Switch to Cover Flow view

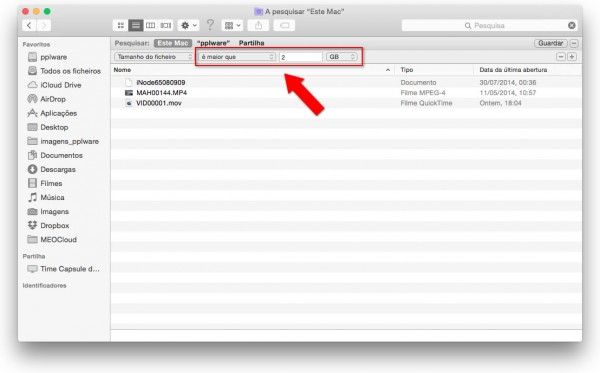click(x=166, y=26)
